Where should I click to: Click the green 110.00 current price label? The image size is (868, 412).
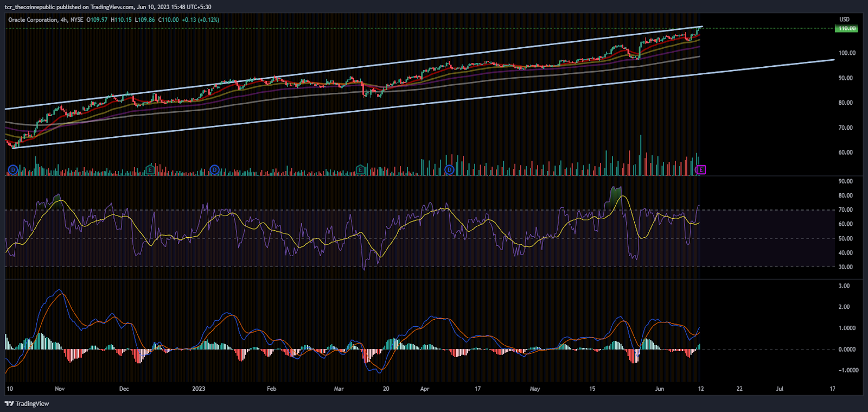pos(846,28)
